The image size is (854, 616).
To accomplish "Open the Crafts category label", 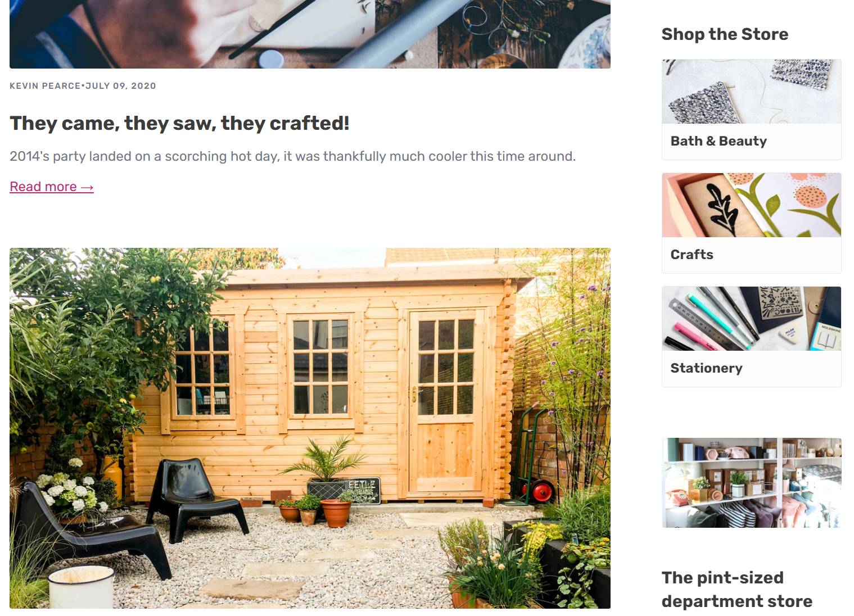I will coord(692,255).
